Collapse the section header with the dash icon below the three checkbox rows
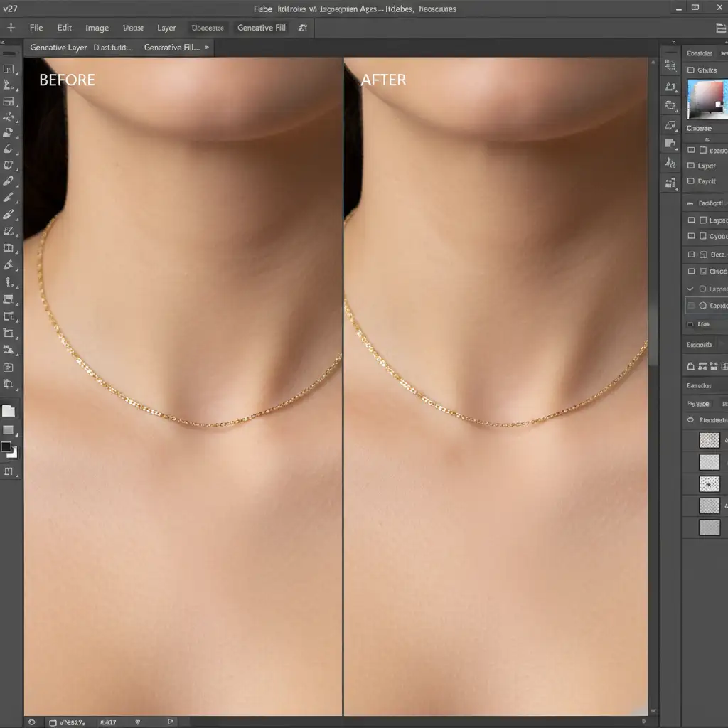Image resolution: width=728 pixels, height=728 pixels. coord(690,203)
